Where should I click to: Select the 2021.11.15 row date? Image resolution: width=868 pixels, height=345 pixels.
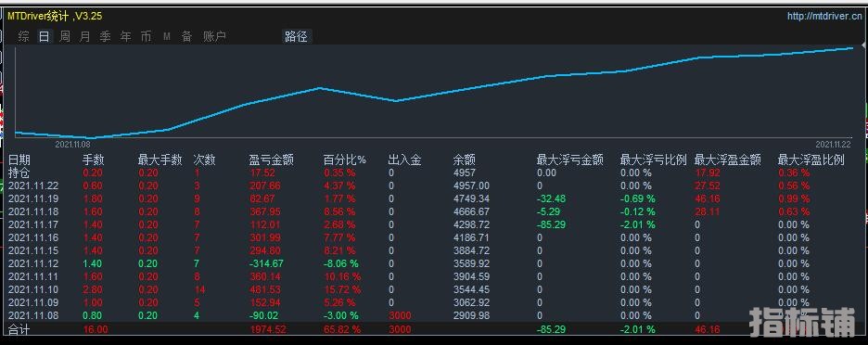(33, 250)
